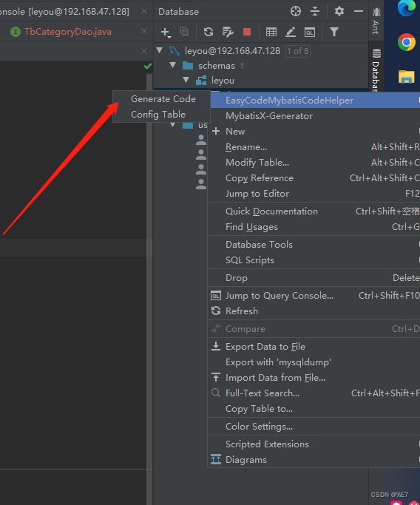Choose Rename... from context menu
Viewport: 420px width, 505px height.
click(x=314, y=147)
